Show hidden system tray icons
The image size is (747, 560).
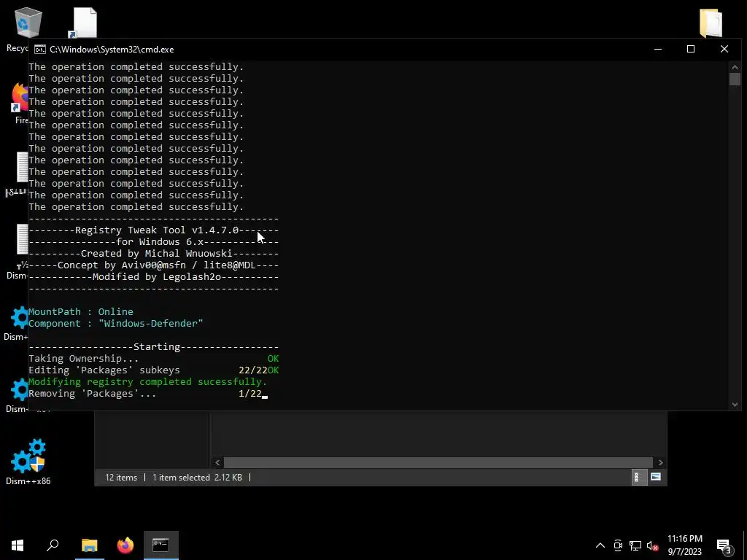click(600, 545)
